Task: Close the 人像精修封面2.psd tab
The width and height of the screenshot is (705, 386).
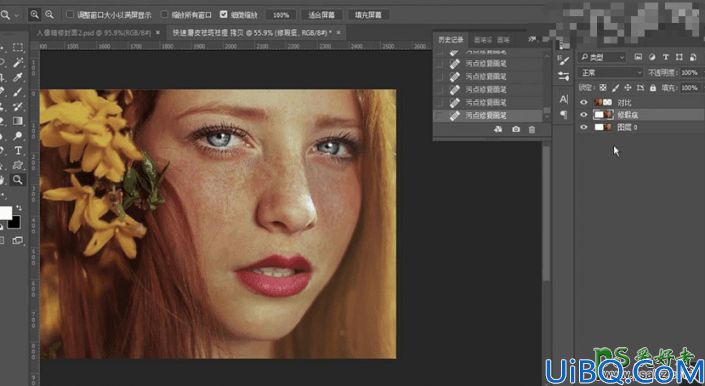Action: click(x=158, y=33)
